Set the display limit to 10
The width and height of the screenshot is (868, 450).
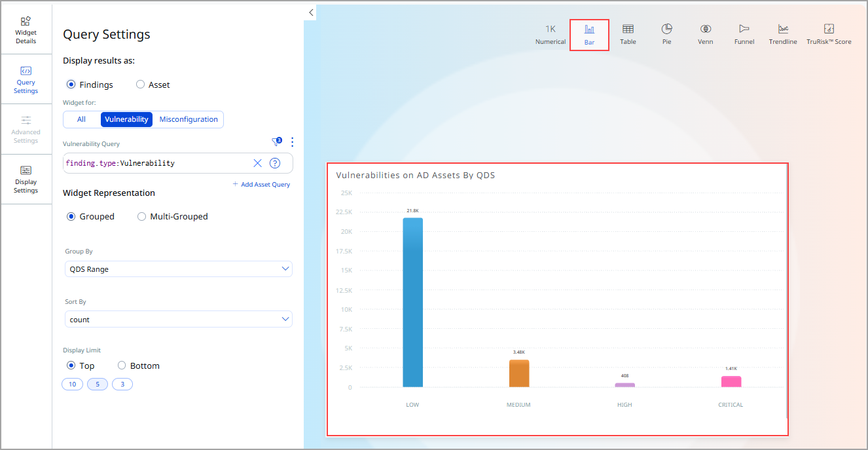pos(72,384)
